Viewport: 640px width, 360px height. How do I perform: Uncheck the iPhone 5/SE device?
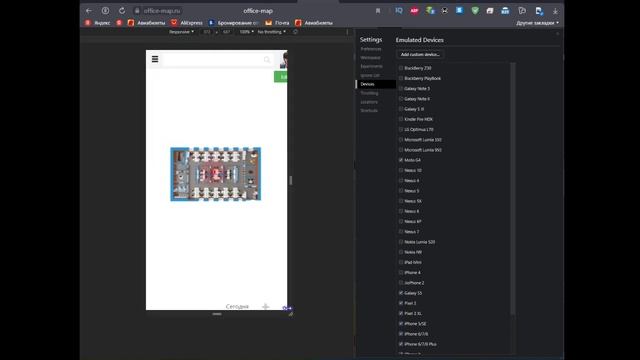click(401, 323)
